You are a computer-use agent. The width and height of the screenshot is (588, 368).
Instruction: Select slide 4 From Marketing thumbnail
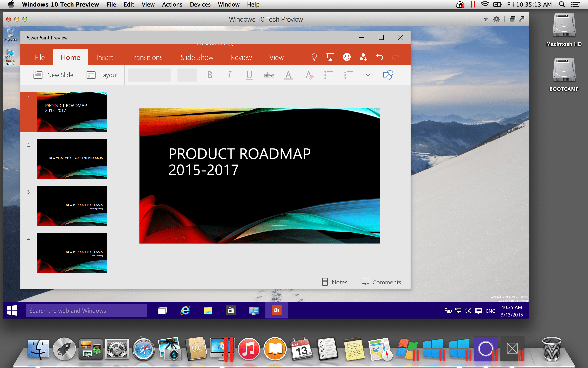tap(72, 253)
